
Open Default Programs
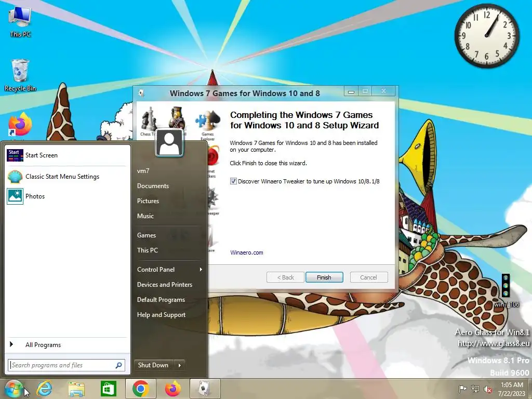tap(161, 300)
